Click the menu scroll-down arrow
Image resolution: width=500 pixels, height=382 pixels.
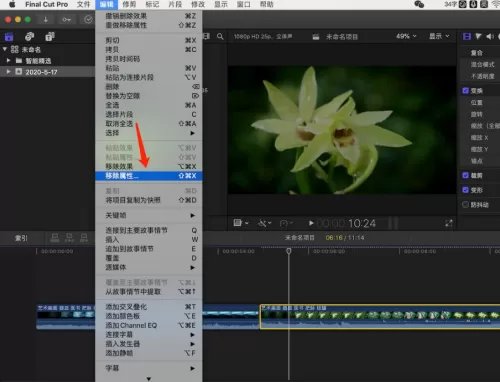click(x=149, y=379)
